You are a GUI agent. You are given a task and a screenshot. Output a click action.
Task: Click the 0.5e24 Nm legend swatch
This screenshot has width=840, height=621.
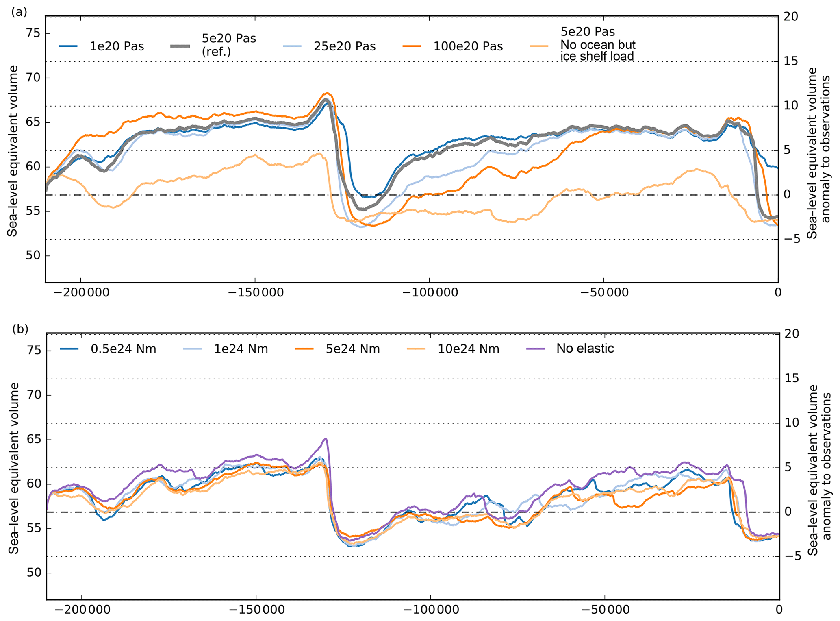pos(69,349)
